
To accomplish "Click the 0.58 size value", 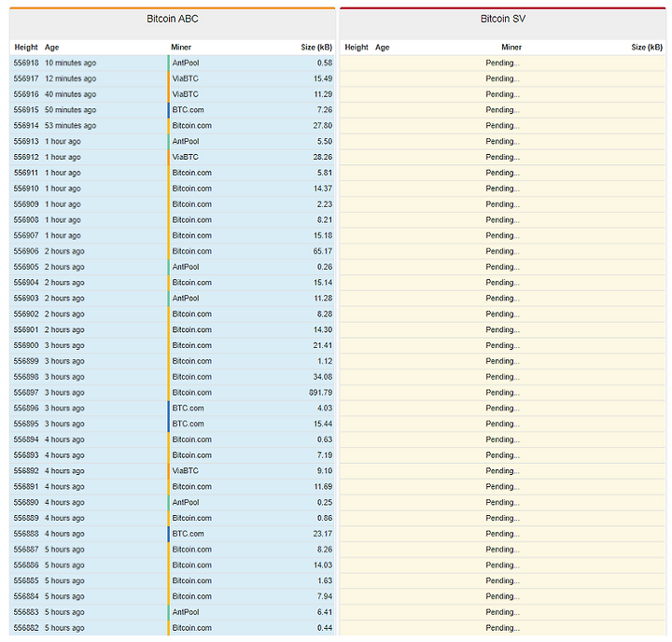I will (325, 63).
